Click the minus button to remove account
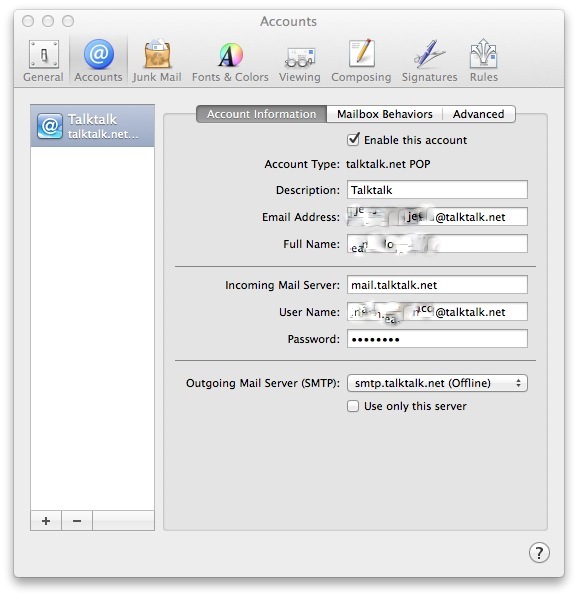578x597 pixels. click(77, 520)
